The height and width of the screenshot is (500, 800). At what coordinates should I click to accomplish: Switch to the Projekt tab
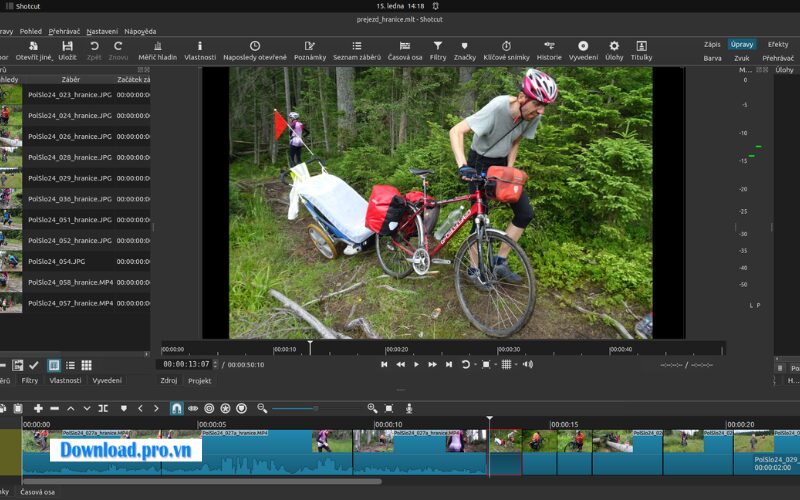[200, 381]
